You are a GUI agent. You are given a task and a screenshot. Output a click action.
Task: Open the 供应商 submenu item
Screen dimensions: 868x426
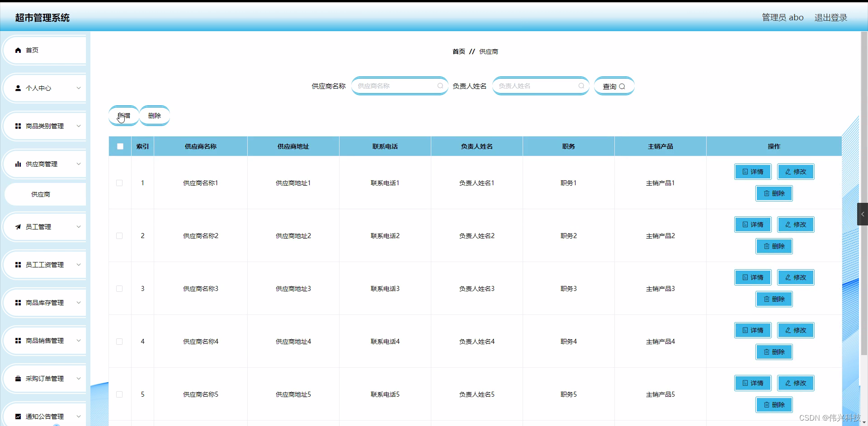pos(40,194)
